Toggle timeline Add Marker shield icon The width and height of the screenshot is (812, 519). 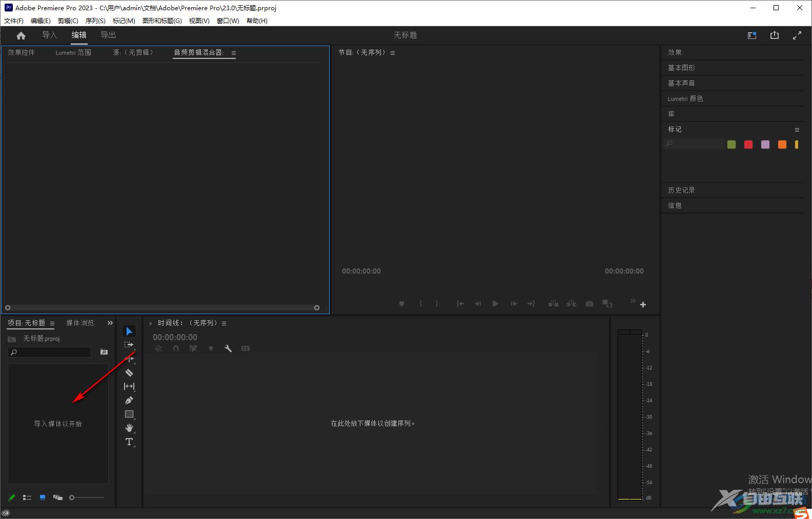211,348
